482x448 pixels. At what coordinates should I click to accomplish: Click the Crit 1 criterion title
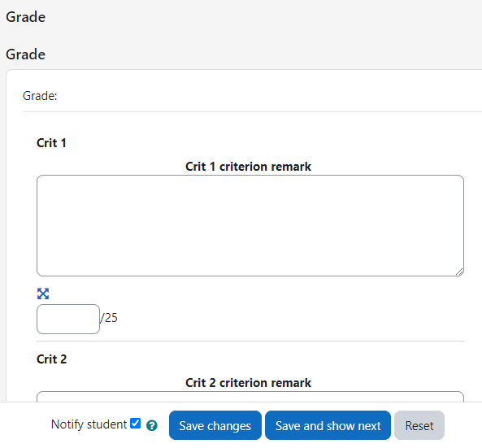click(x=51, y=143)
